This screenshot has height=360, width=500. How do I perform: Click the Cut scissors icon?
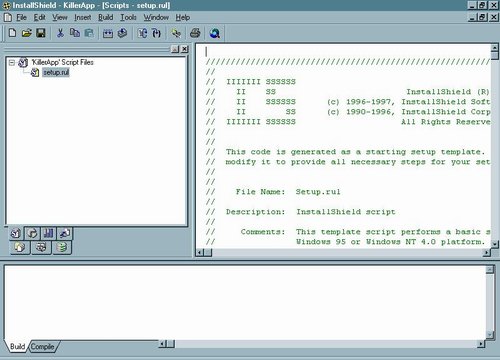click(60, 33)
